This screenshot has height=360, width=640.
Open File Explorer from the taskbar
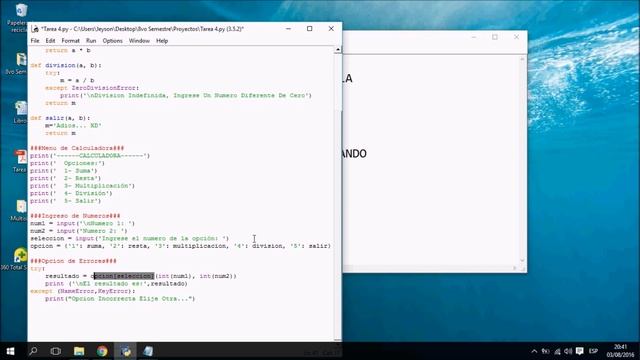(79, 351)
